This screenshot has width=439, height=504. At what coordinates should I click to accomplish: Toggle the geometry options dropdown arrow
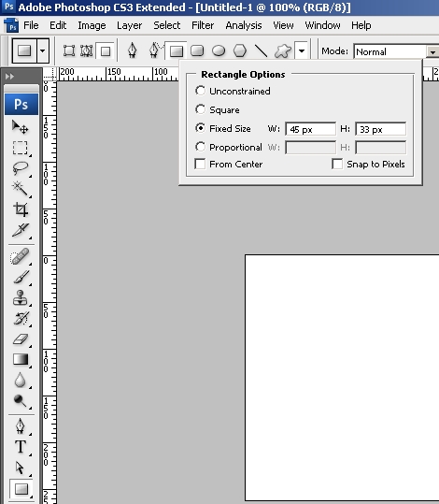point(302,50)
